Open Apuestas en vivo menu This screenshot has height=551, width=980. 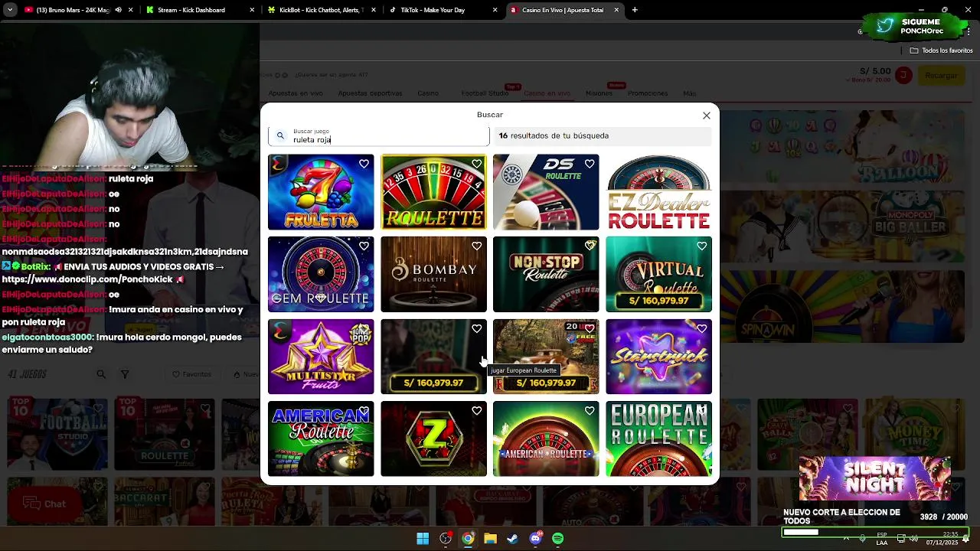(296, 93)
